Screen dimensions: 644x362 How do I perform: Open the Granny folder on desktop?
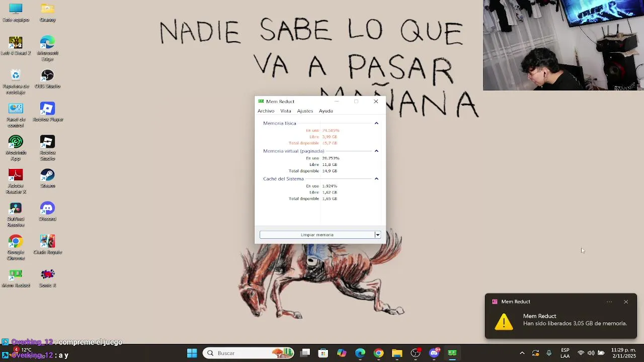click(x=47, y=13)
